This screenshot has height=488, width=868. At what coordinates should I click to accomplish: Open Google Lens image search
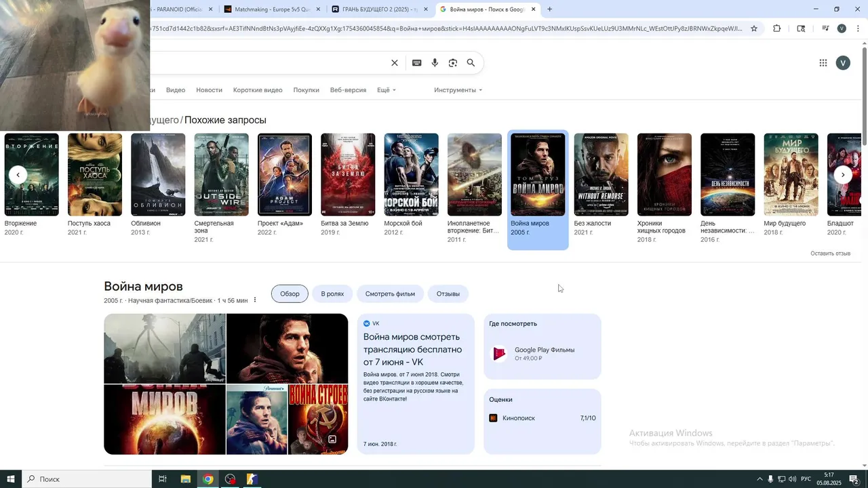click(x=453, y=63)
